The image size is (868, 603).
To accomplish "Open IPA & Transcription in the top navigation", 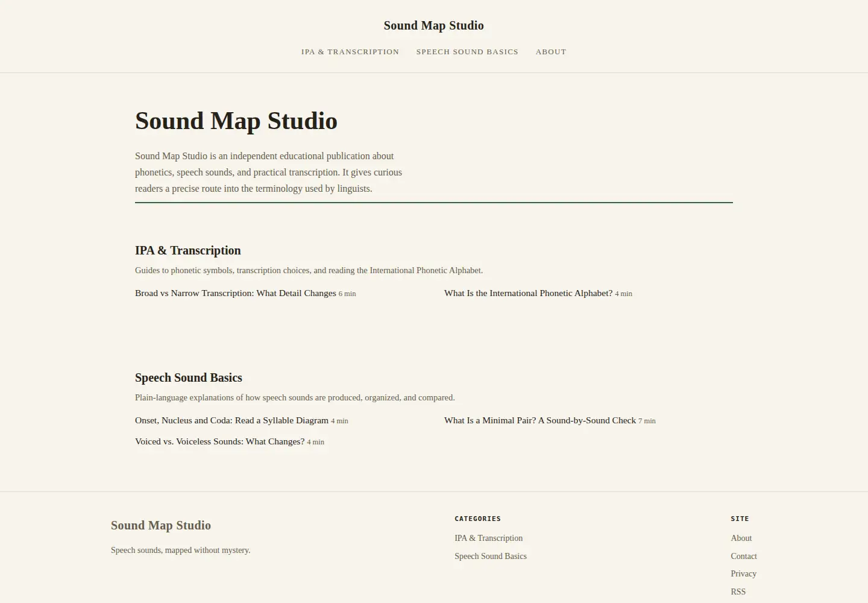I will coord(350,52).
